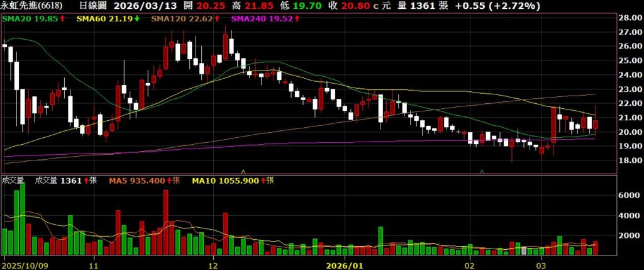Click the gray volume bar in February
This screenshot has height=270, width=644.
(x=523, y=250)
